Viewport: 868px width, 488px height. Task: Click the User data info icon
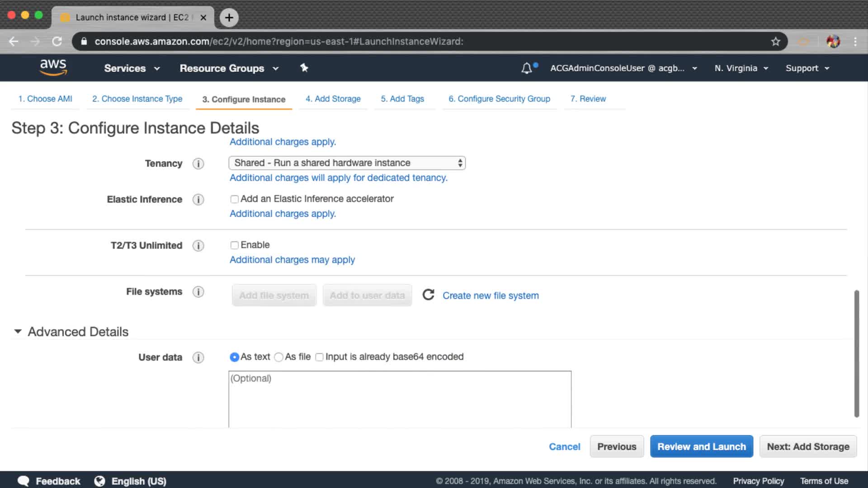pyautogui.click(x=198, y=357)
